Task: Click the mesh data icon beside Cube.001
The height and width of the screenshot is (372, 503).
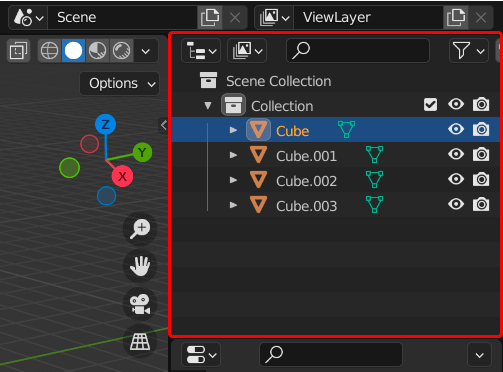Action: pos(374,155)
